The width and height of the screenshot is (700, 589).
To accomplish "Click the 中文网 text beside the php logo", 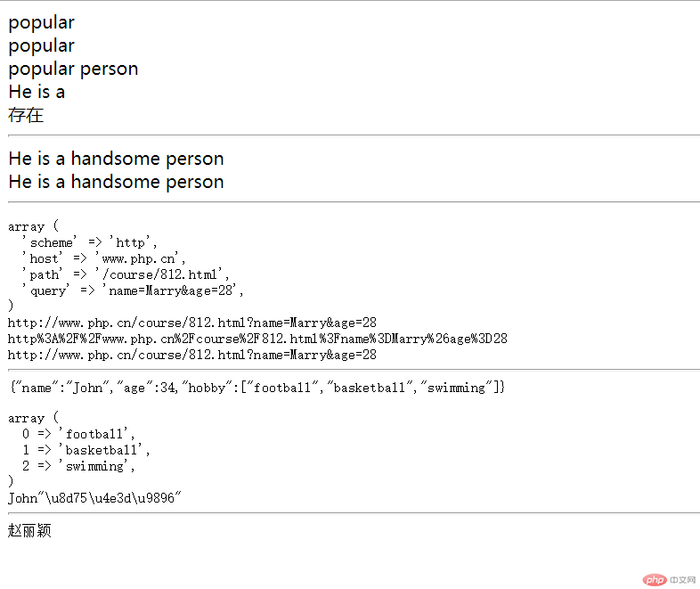I will pos(682,580).
